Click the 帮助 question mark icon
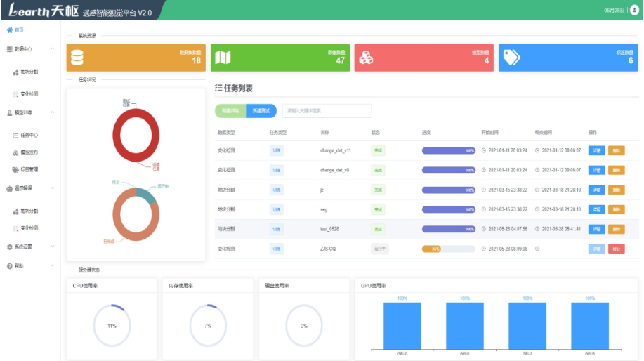 pyautogui.click(x=9, y=266)
